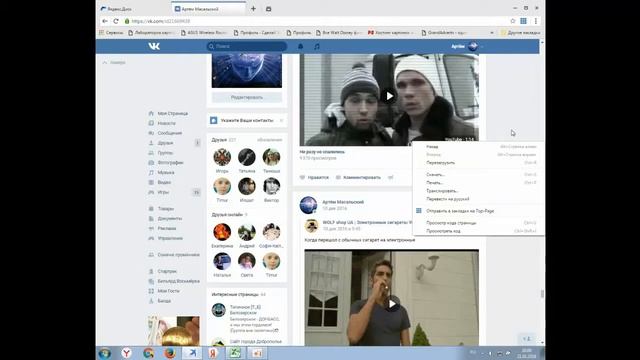This screenshot has height=360, width=640.
Task: Click the page vertical scrollbar thumb
Action: [542, 293]
